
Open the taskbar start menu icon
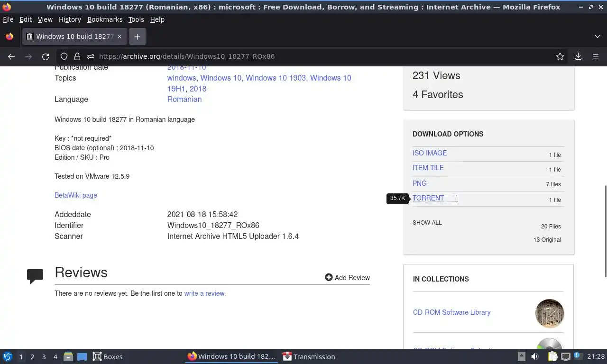pos(8,356)
